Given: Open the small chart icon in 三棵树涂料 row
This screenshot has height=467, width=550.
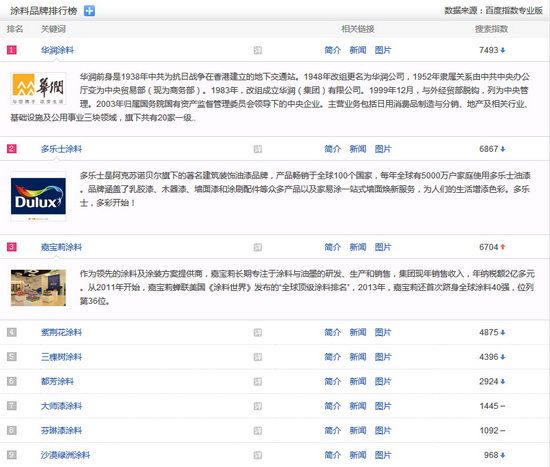Looking at the screenshot, I should (x=258, y=357).
